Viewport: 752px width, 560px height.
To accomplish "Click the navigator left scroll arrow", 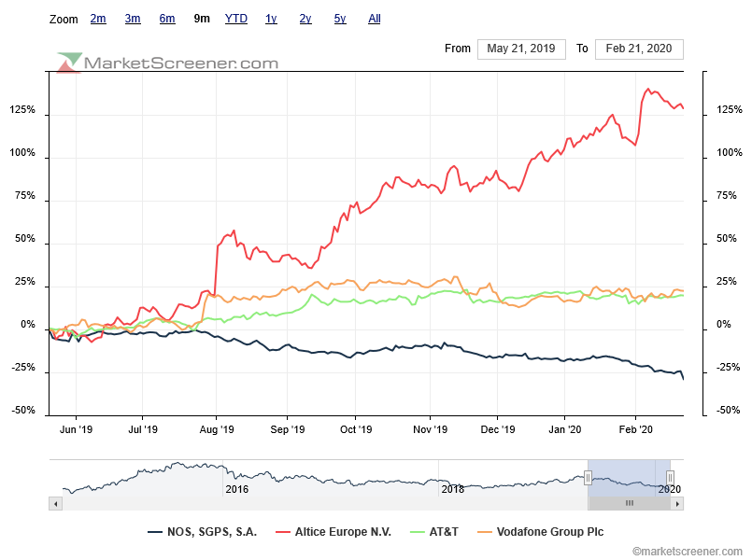I will (x=56, y=503).
